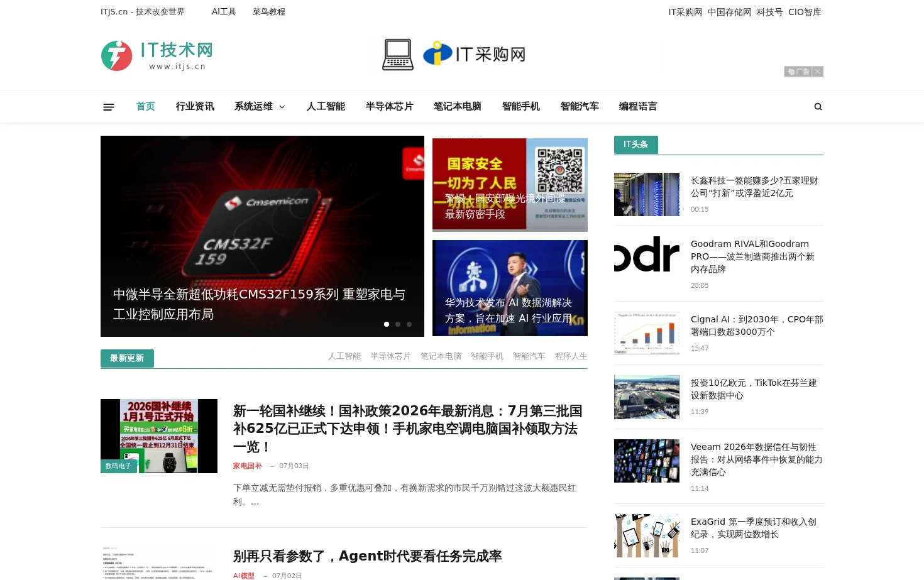
Task: Open 智能汽车 menu item
Action: click(580, 106)
